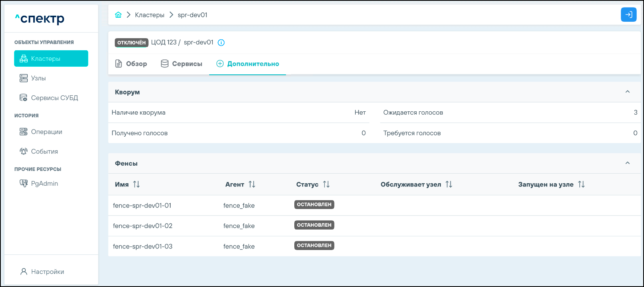Sort fences by Имя column arrows
644x287 pixels.
pos(137,184)
